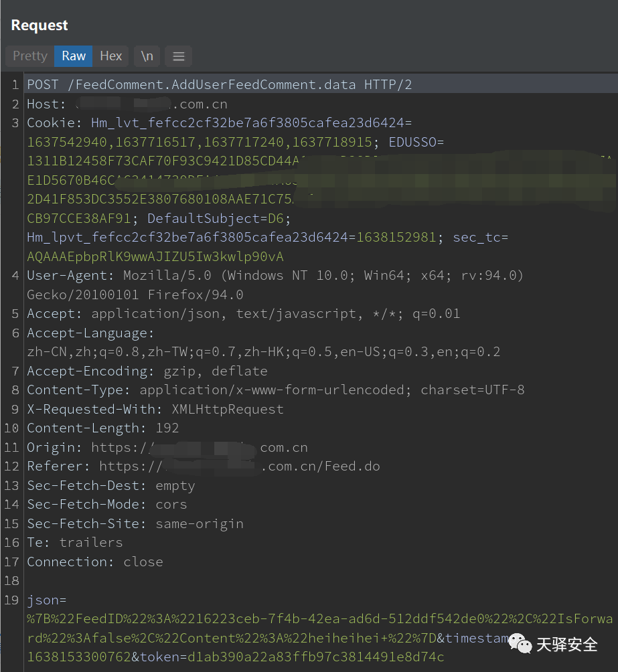Click the Content-Type header line

point(275,390)
